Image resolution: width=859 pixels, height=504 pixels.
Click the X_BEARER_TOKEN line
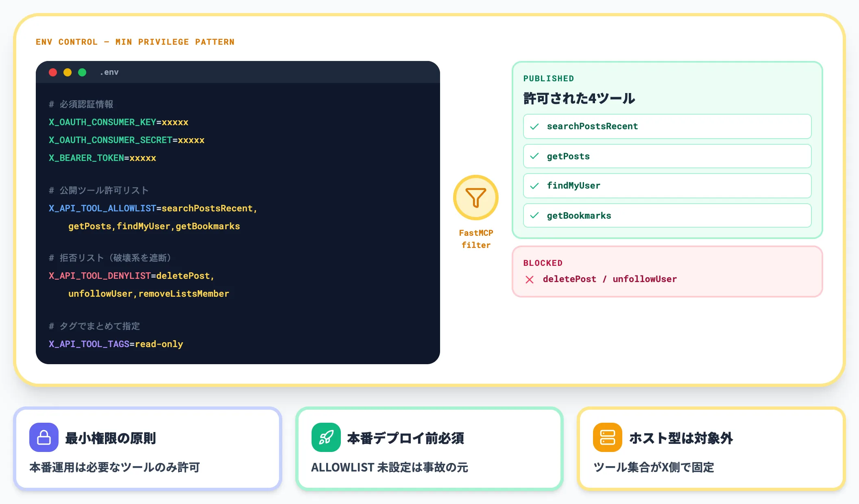click(x=102, y=158)
